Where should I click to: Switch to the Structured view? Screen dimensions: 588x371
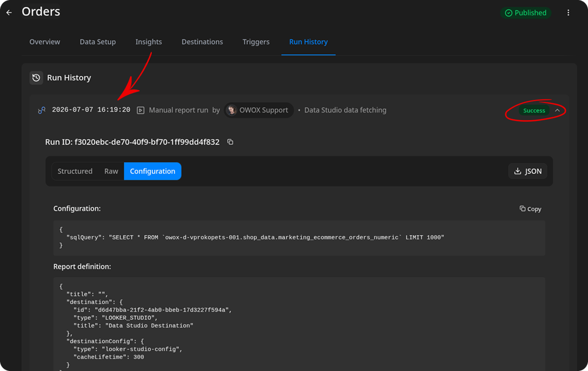point(75,171)
